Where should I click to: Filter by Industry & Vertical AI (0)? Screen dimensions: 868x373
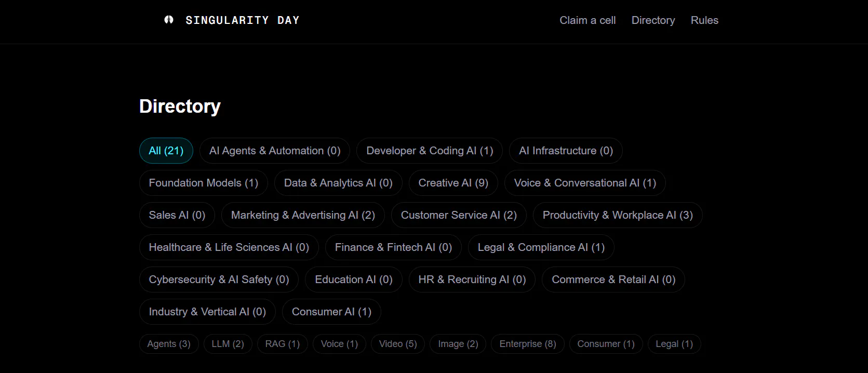[207, 312]
